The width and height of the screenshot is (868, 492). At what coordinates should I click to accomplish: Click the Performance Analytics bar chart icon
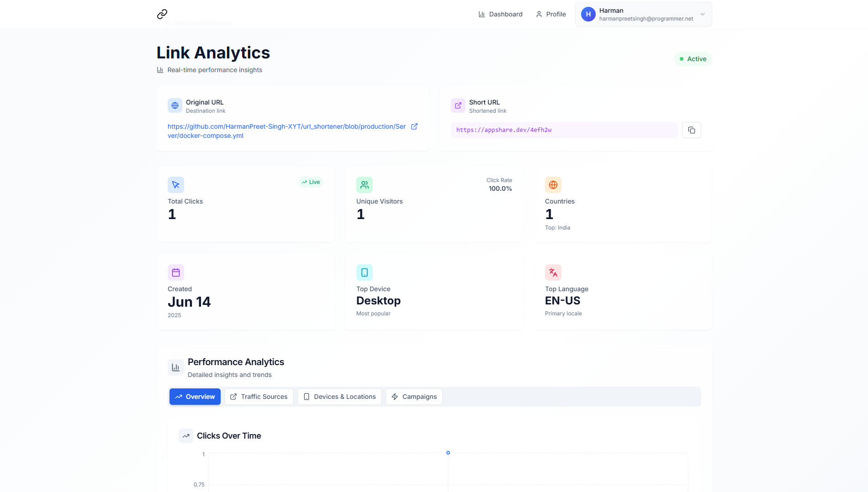(176, 367)
